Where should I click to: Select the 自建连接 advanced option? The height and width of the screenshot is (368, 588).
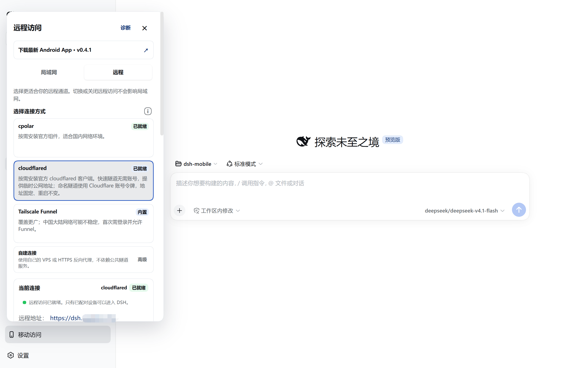(83, 259)
